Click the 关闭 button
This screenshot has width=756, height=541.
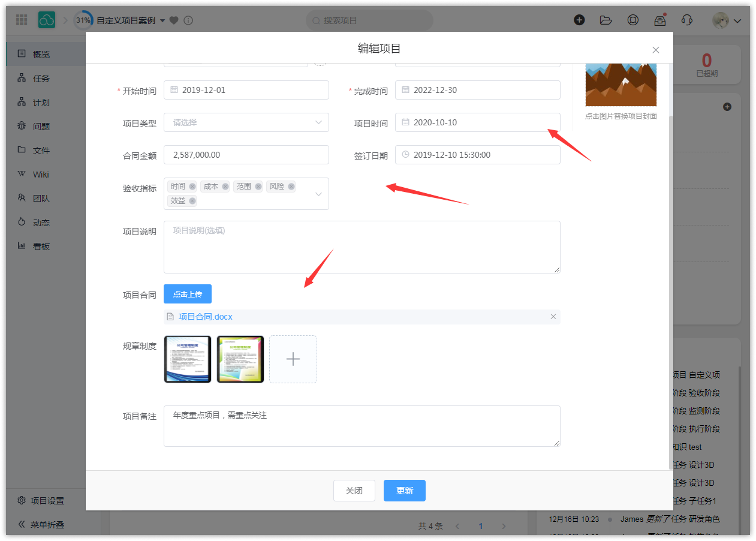click(354, 491)
